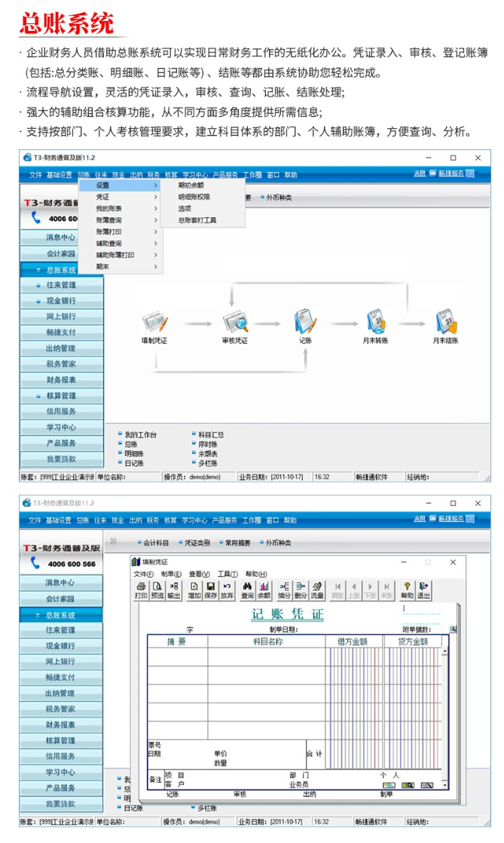Select 明细账权限 submenu item
This screenshot has height=843, width=504.
(194, 197)
